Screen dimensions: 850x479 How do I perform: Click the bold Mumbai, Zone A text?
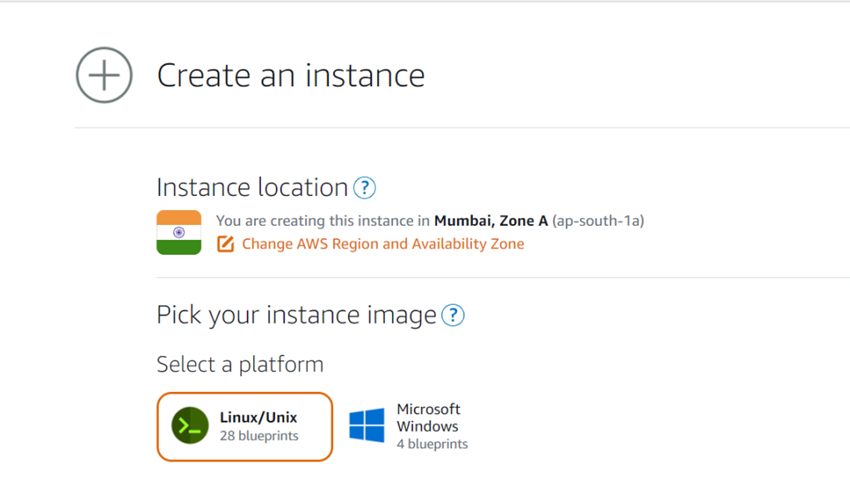coord(491,220)
